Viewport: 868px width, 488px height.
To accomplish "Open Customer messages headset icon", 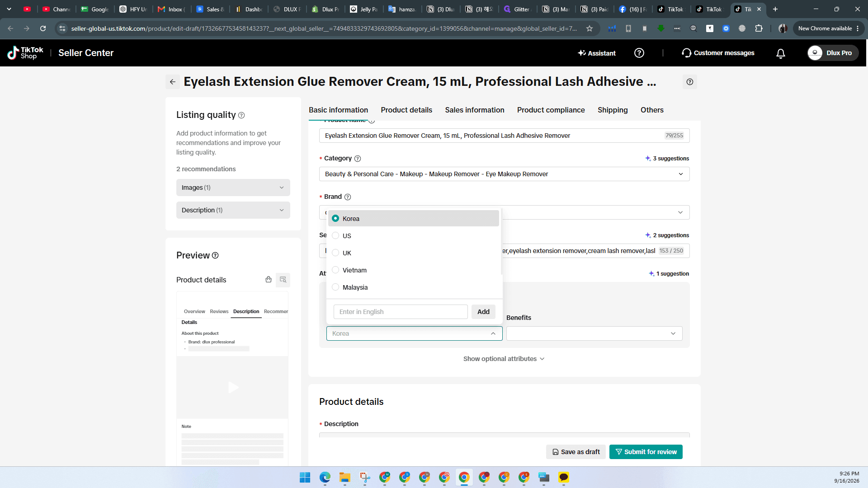I will click(686, 53).
